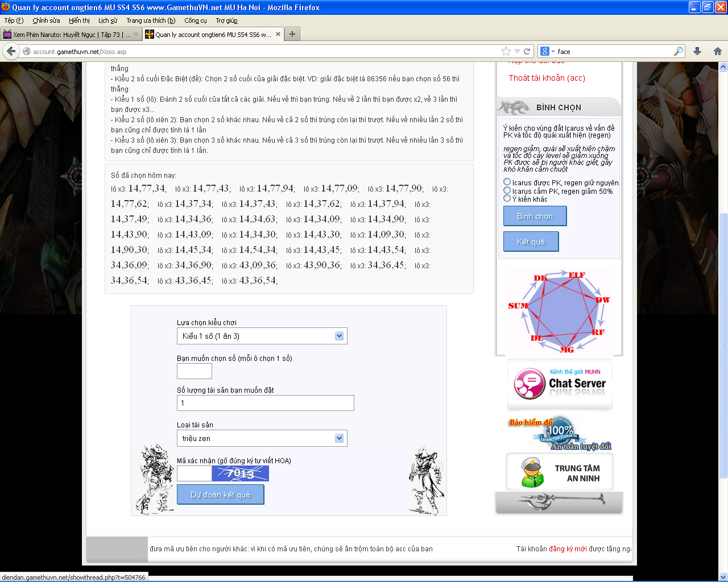The height and width of the screenshot is (582, 728).
Task: Click the vertical scrollbar thumb
Action: pos(723,346)
